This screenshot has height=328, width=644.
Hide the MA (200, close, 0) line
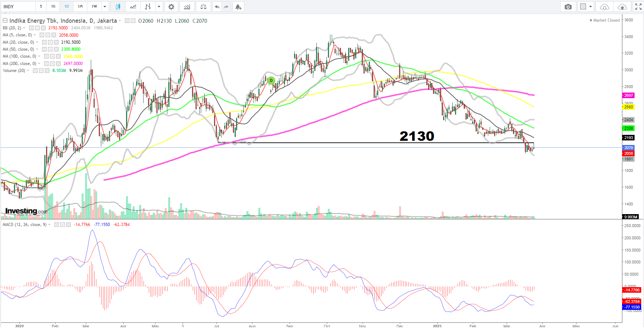pyautogui.click(x=46, y=64)
